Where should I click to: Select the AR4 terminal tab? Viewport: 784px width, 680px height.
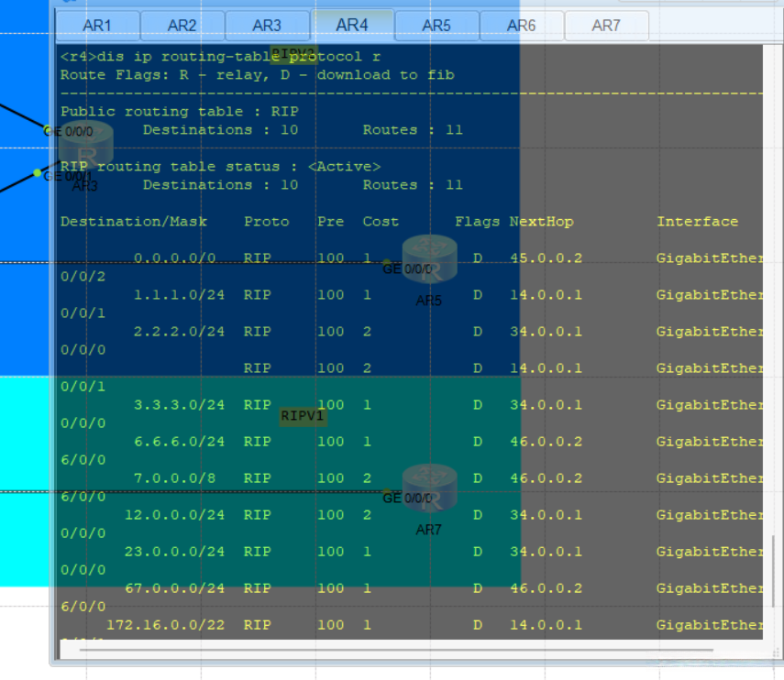pos(352,25)
